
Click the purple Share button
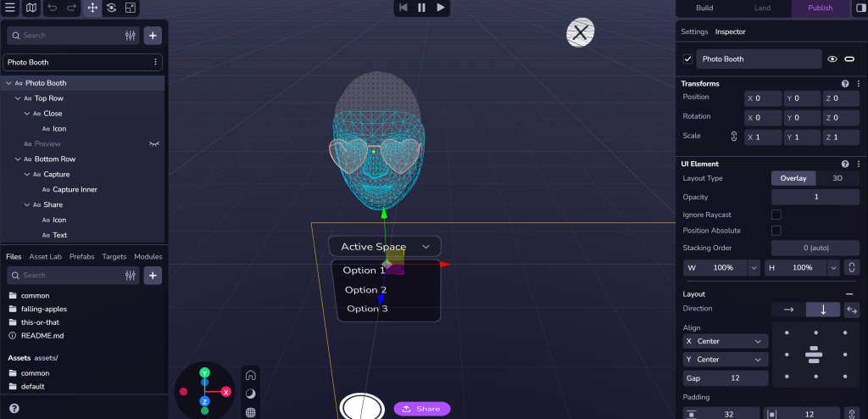421,409
